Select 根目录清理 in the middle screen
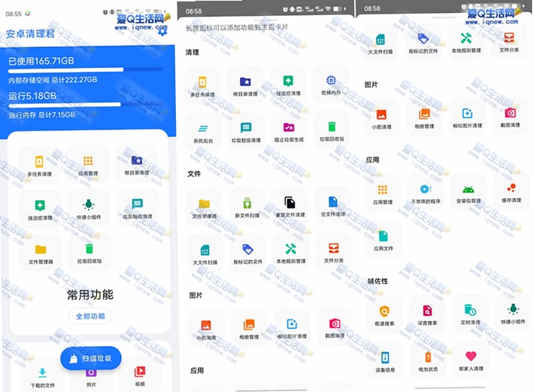Image resolution: width=535 pixels, height=392 pixels. [246, 85]
